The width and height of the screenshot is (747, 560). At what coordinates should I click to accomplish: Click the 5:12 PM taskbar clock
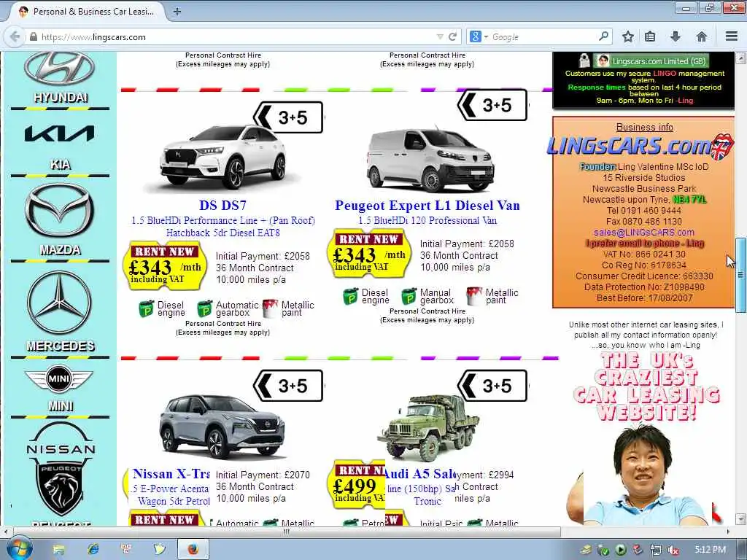711,550
